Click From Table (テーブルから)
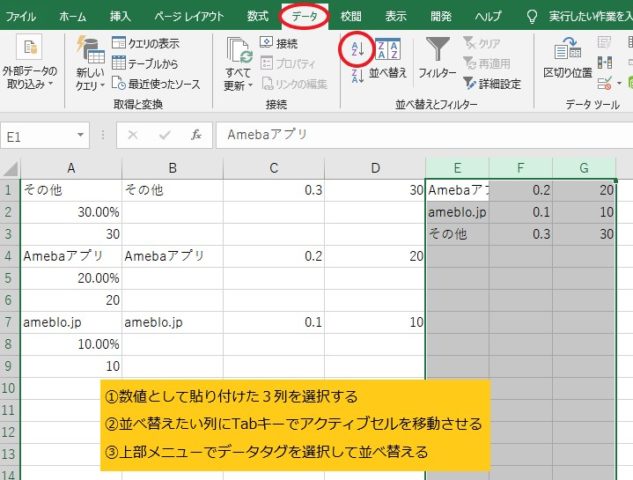The width and height of the screenshot is (633, 480). [145, 63]
